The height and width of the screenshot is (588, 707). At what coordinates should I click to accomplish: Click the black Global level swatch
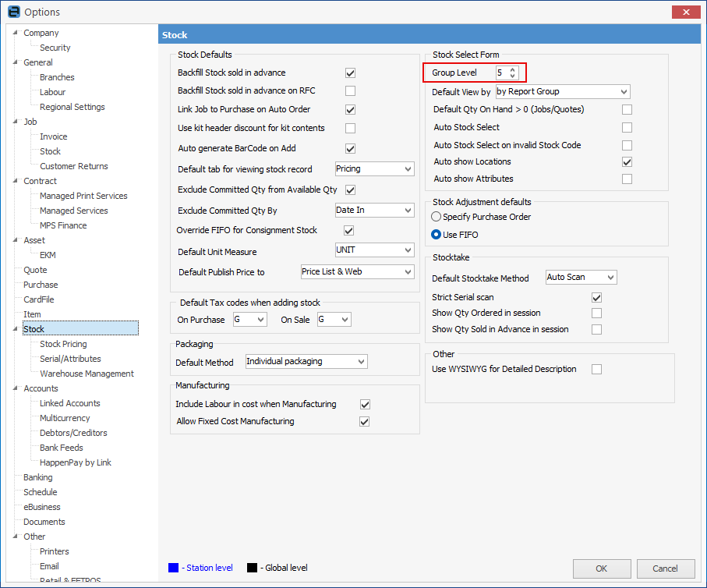click(x=252, y=568)
